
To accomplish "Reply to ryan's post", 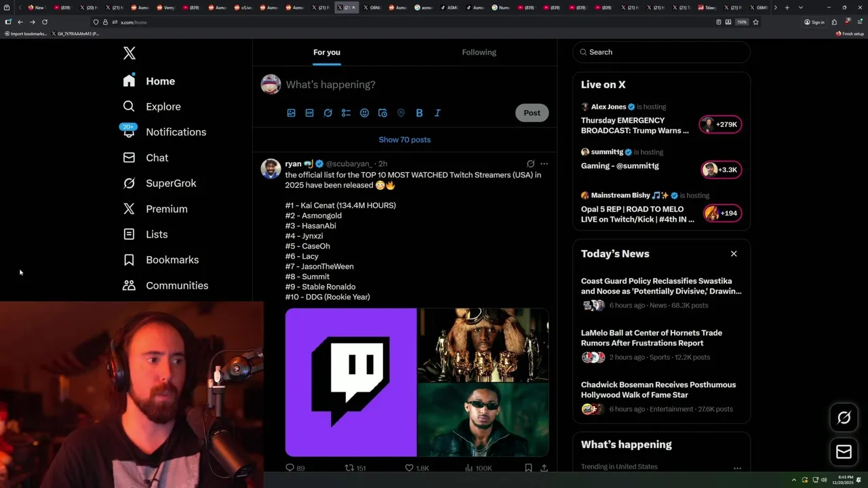I will point(295,468).
